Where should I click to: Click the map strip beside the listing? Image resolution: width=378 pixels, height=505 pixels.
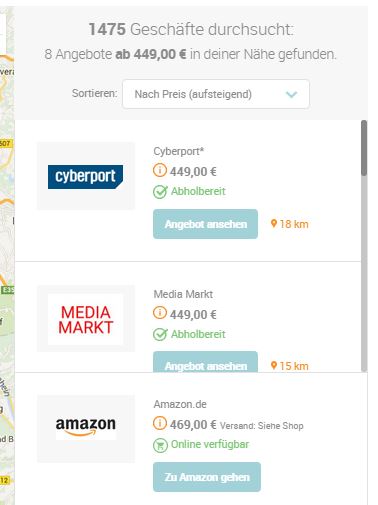pyautogui.click(x=7, y=255)
